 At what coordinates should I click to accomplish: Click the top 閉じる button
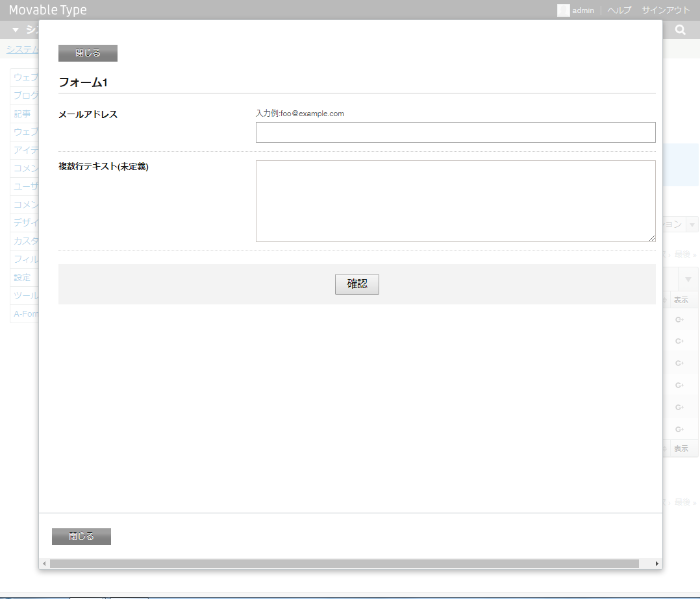pos(88,53)
